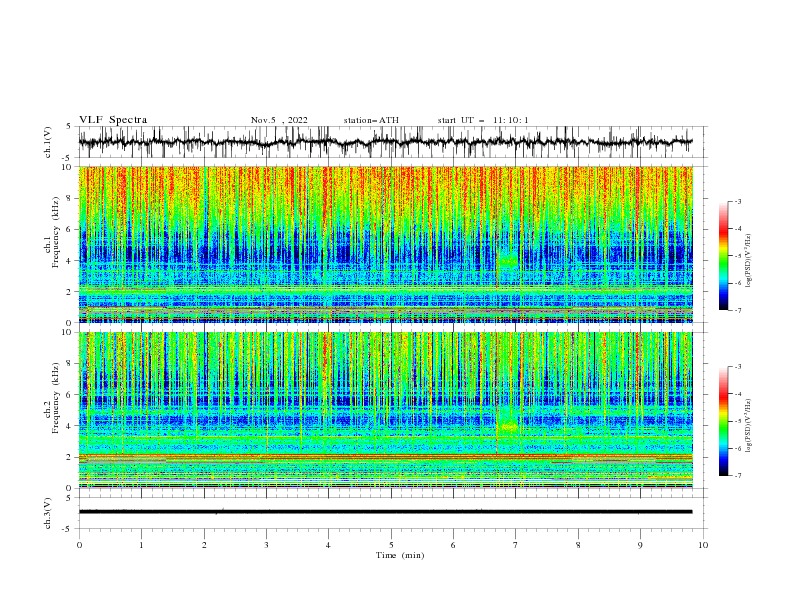792x612 pixels.
Task: Click time axis tick label "2"
Action: 204,545
